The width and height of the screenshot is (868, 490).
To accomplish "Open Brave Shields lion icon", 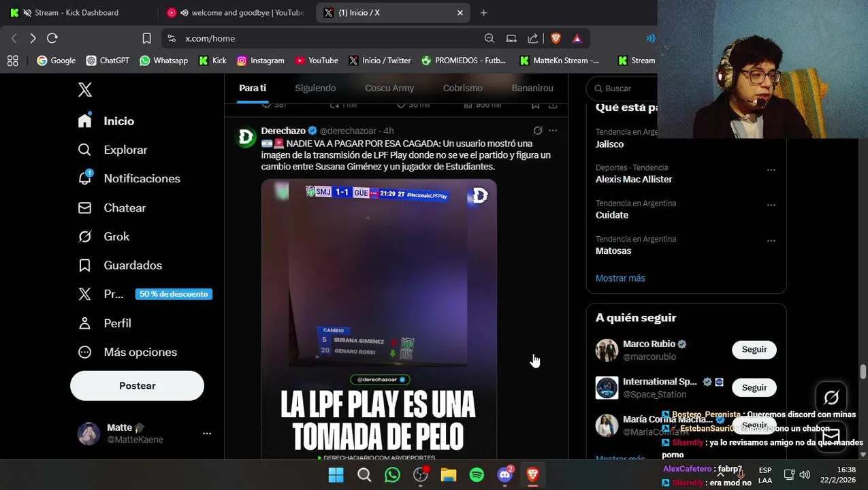I will (556, 38).
